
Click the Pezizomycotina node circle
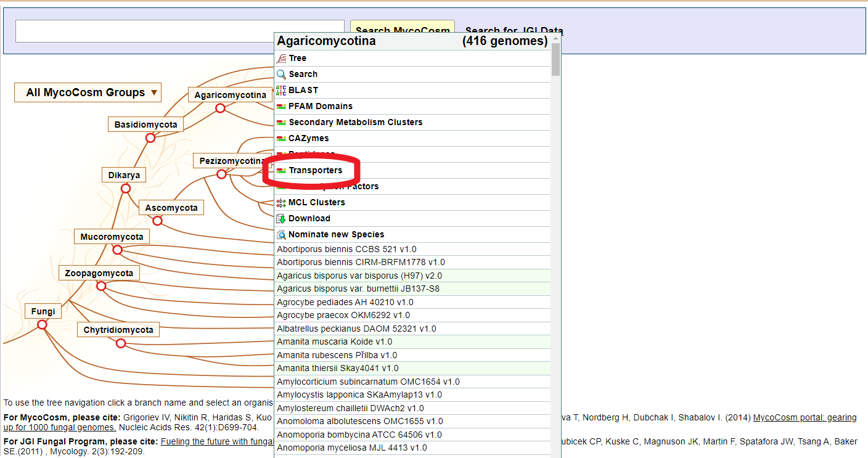click(221, 174)
